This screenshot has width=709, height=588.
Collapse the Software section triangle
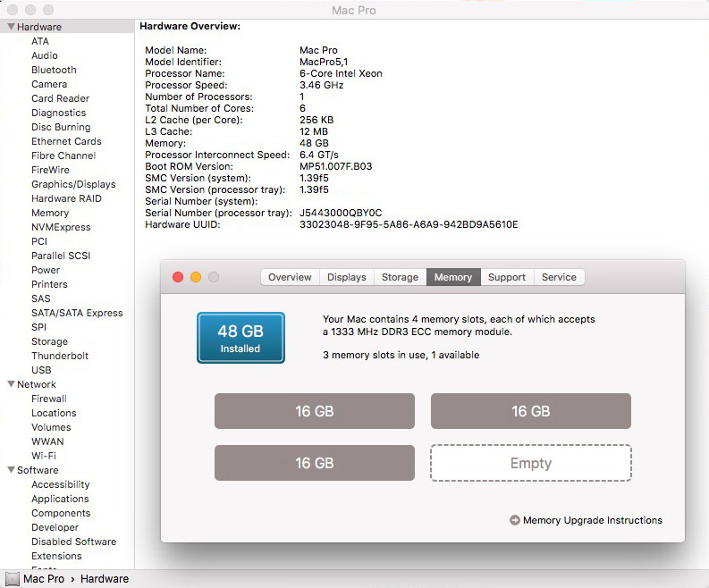[x=12, y=470]
